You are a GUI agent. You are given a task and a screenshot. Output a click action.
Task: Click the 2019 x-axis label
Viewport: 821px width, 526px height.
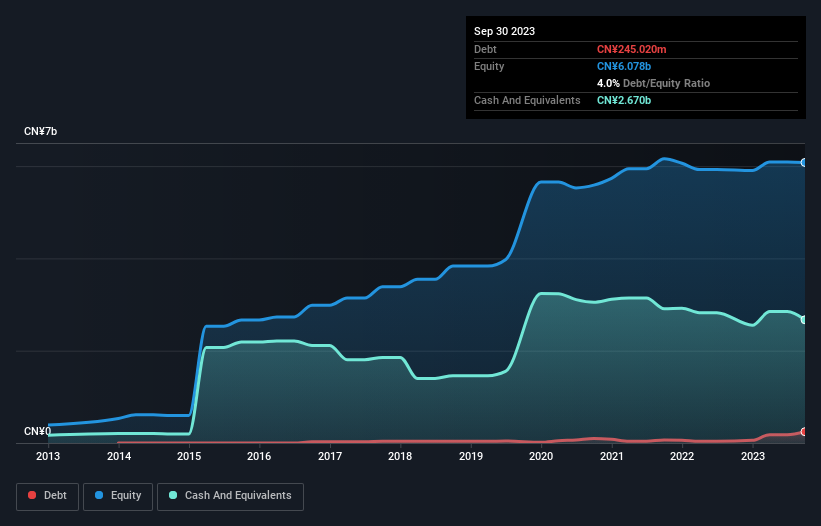(471, 456)
